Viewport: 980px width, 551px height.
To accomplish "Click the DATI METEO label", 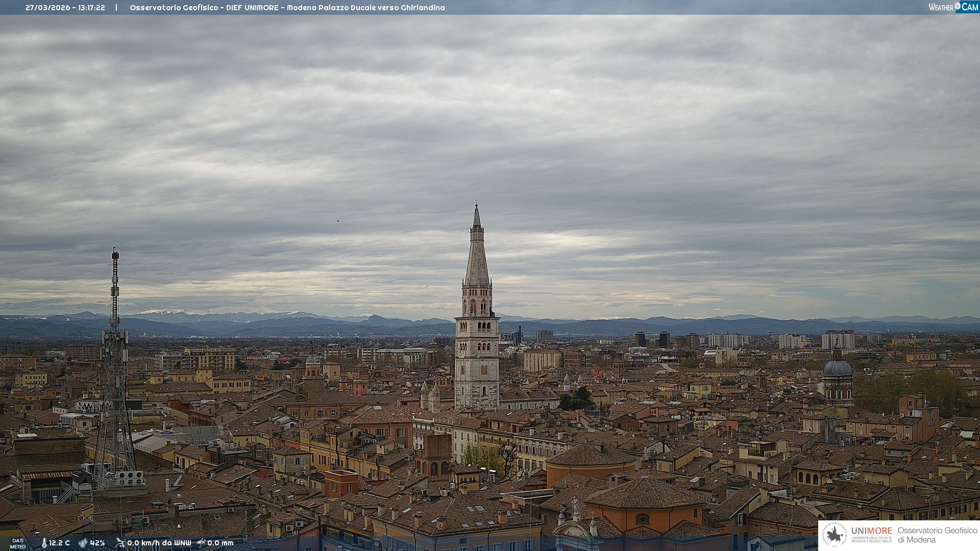I will (18, 543).
